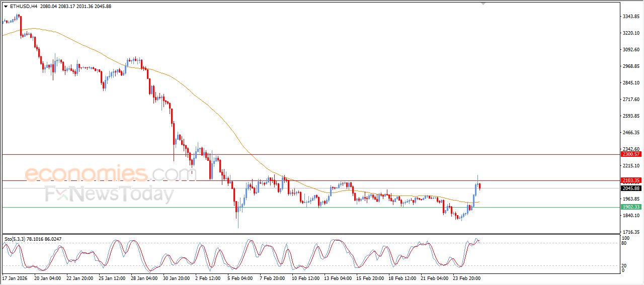Click the 17 Jan 2026 date label
This screenshot has height=285, width=644.
point(14,277)
